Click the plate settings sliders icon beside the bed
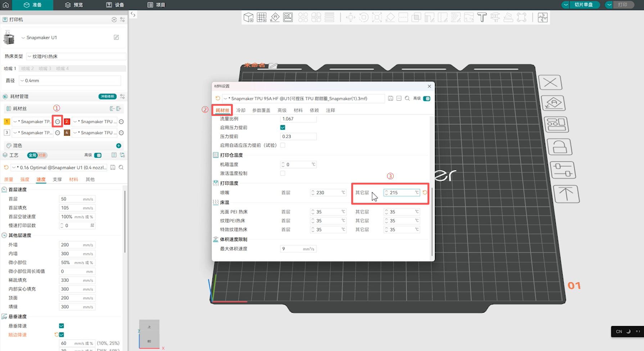The width and height of the screenshot is (644, 351). 563,170
